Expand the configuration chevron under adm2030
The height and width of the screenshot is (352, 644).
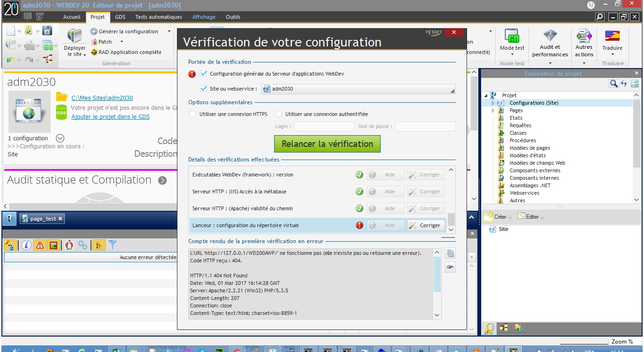point(60,138)
